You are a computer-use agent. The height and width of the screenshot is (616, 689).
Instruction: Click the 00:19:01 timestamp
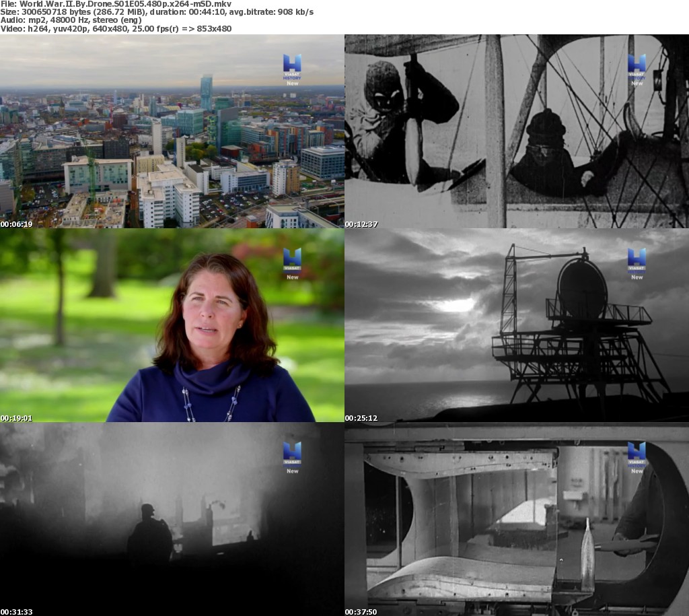(x=16, y=417)
